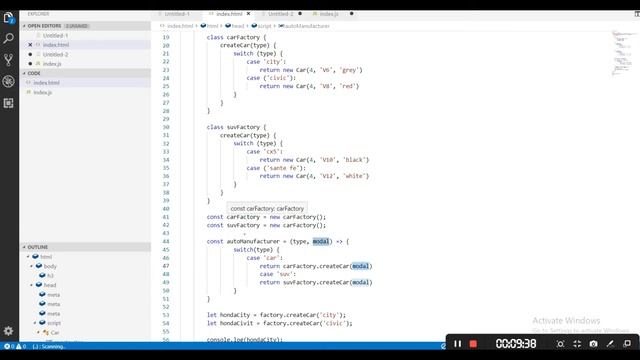This screenshot has height=360, width=640.
Task: Switch to the Untitled-1 tab
Action: (177, 14)
